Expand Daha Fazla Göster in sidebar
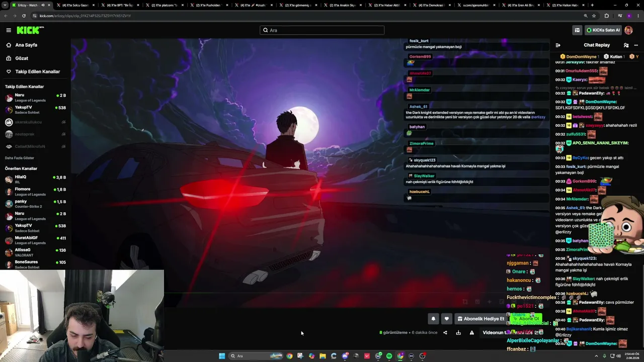 20,158
